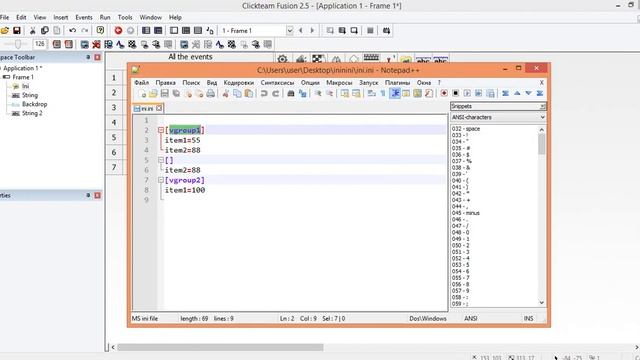Open Replace icon in Notepad++ toolbar
The image size is (640, 360).
point(302,94)
